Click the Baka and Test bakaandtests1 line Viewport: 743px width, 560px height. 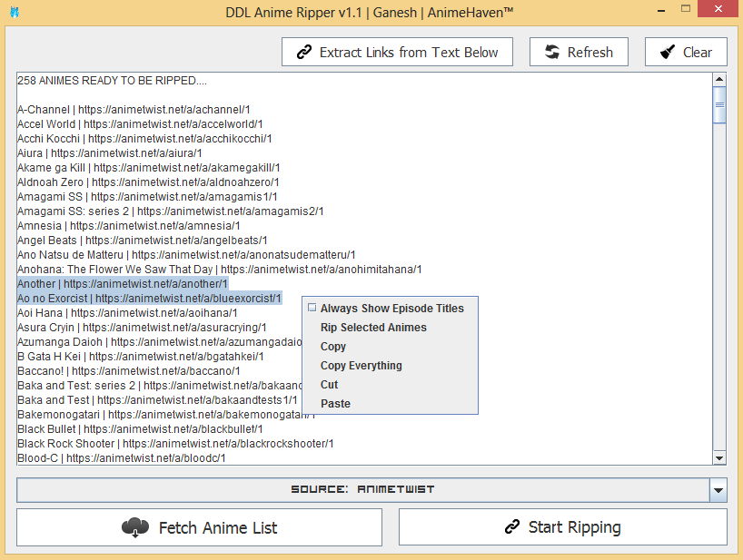pos(157,400)
